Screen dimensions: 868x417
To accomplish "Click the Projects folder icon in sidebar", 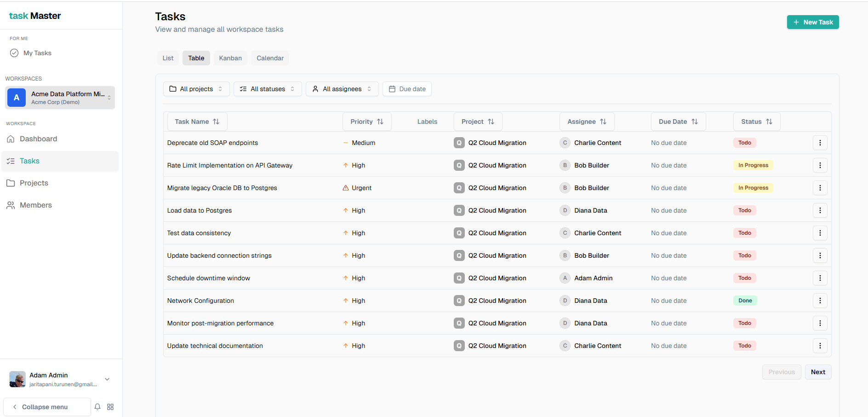I will 11,183.
